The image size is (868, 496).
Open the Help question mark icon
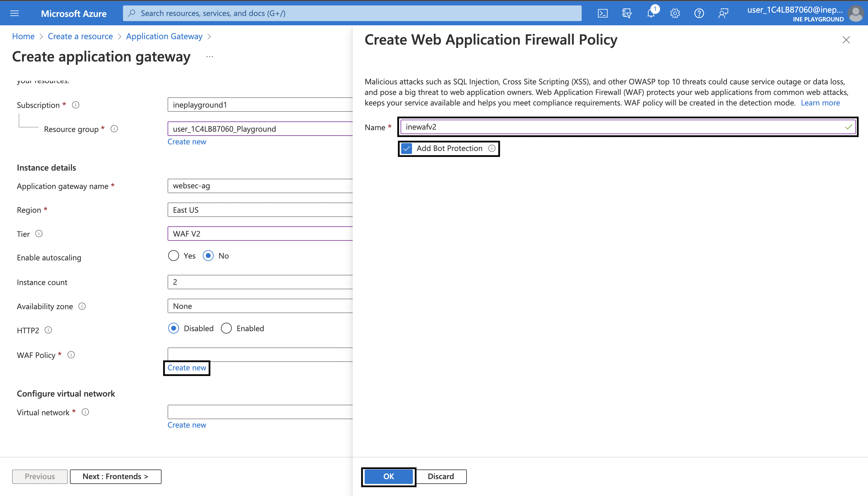tap(699, 13)
